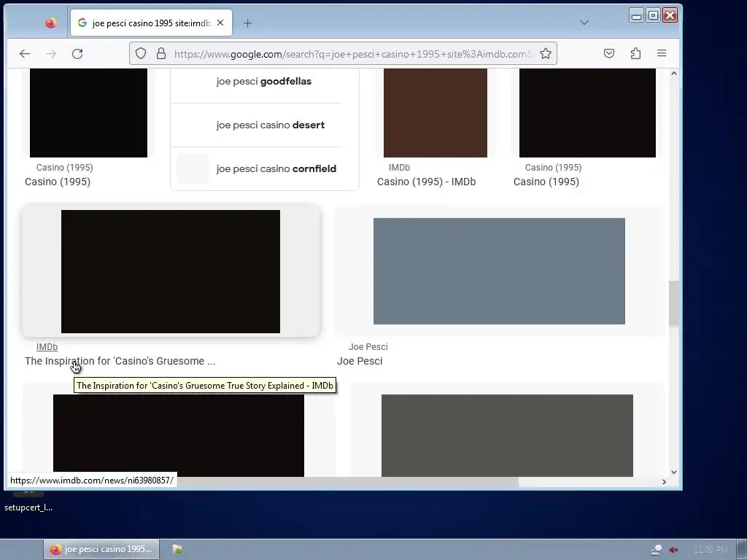Close the joe pesci casino tab
This screenshot has height=560, width=747.
pyautogui.click(x=220, y=23)
